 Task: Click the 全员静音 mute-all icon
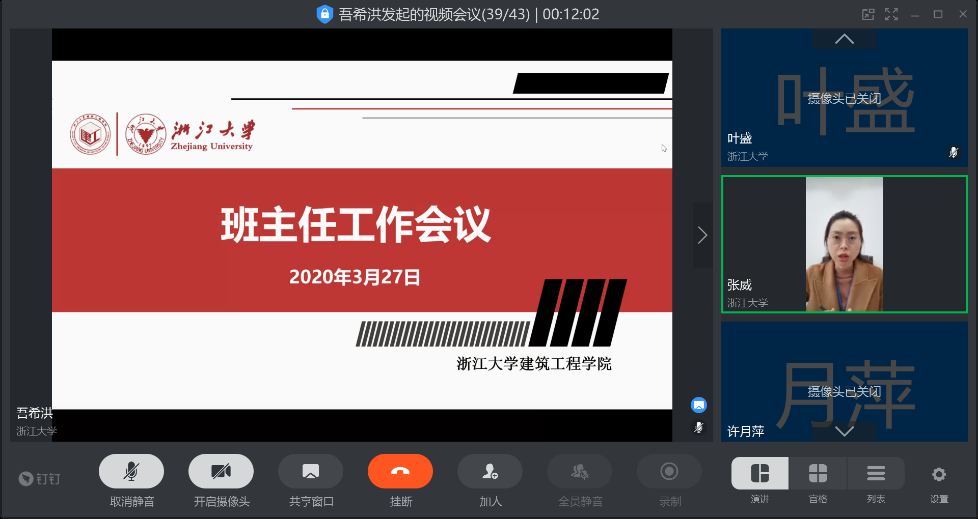point(579,471)
